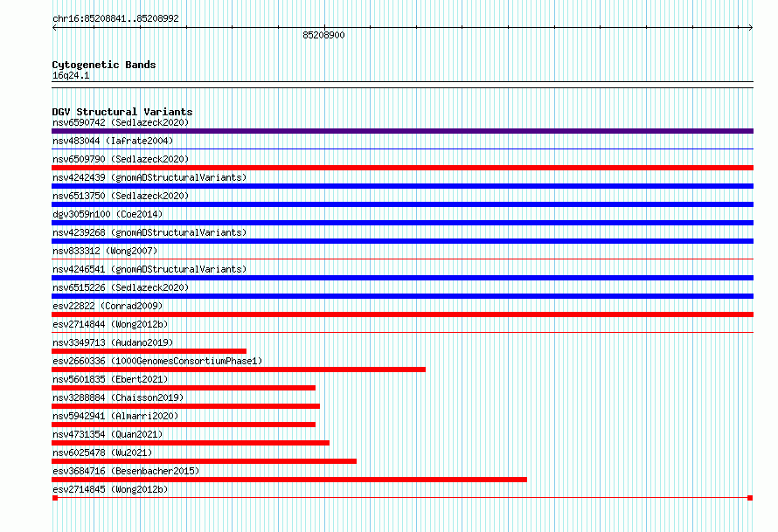Open nsv4239268 (gnomADStructuralVariants) label

tap(149, 232)
